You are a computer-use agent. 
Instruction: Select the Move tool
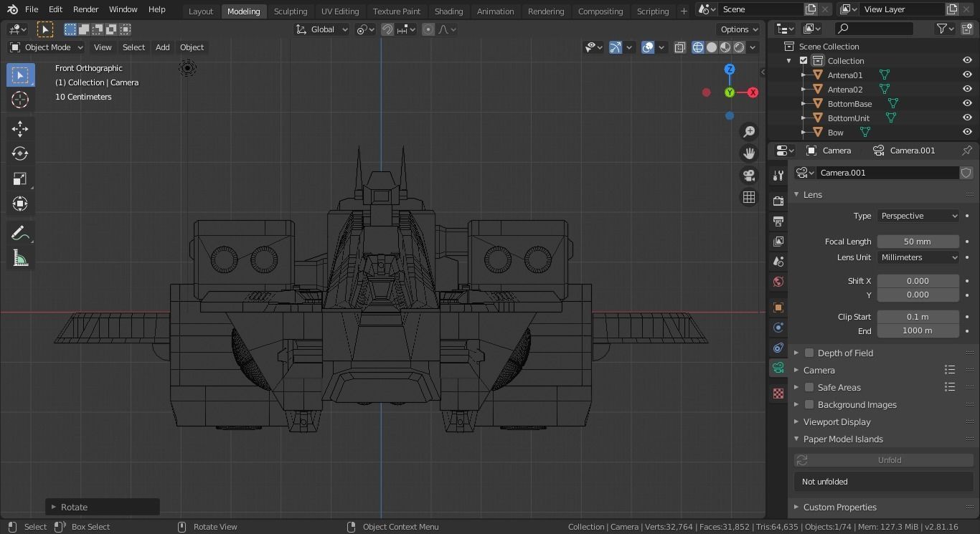pos(20,128)
